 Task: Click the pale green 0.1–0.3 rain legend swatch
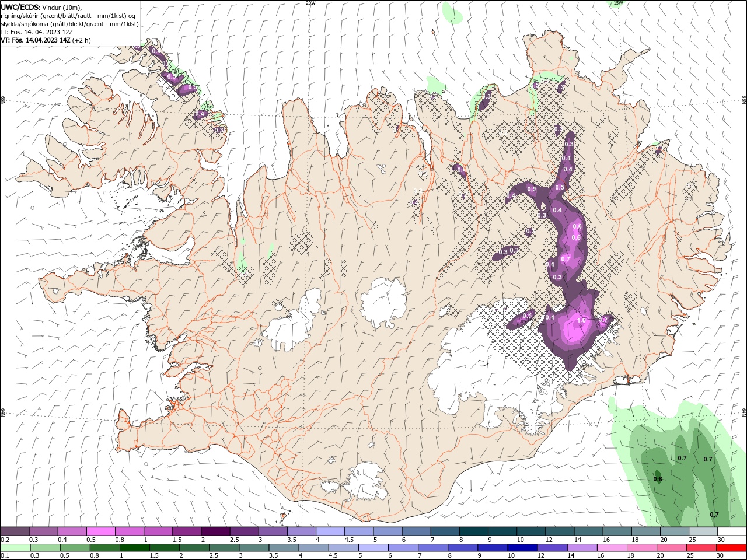(15, 548)
